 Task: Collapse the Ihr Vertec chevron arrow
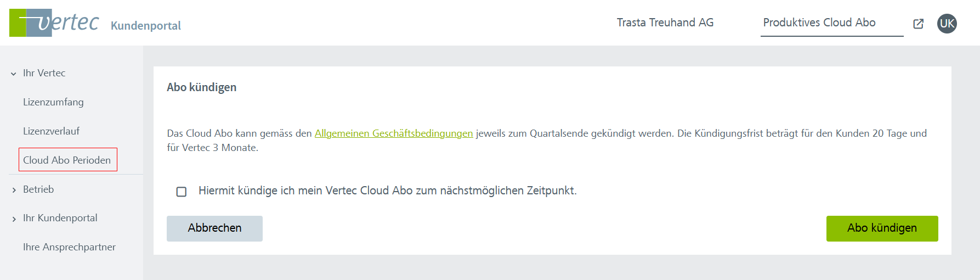(14, 74)
